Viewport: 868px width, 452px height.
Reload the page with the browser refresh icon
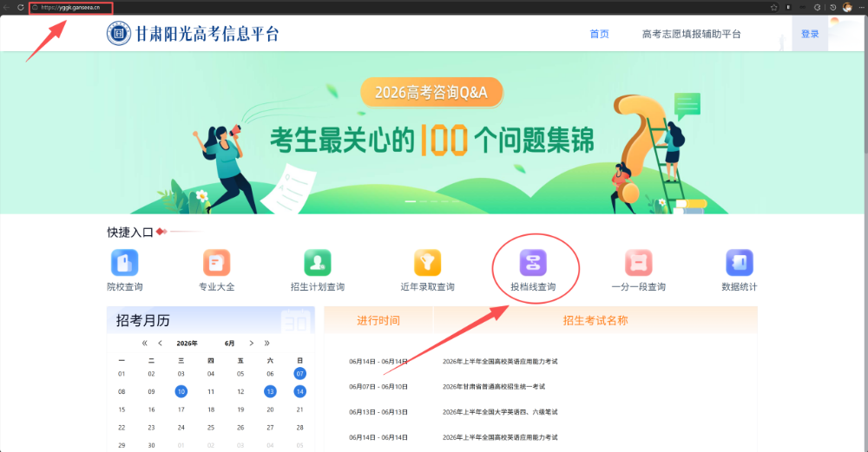click(21, 7)
